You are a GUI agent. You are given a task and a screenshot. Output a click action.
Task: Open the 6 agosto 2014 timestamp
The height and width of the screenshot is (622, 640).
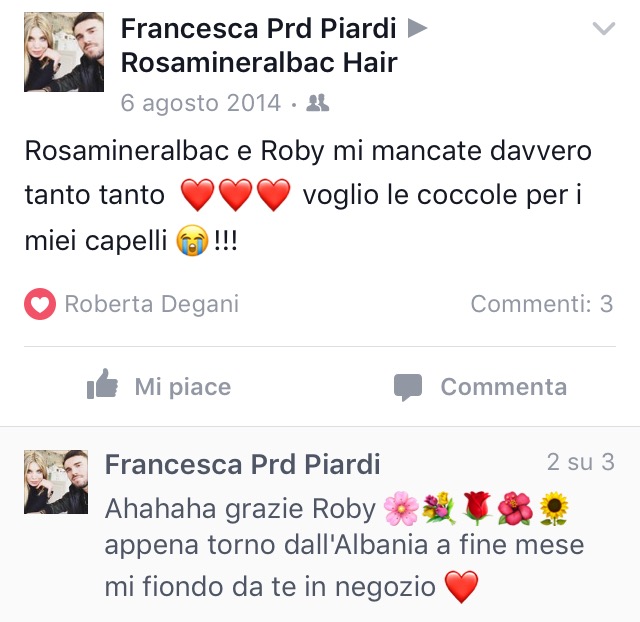(x=201, y=103)
